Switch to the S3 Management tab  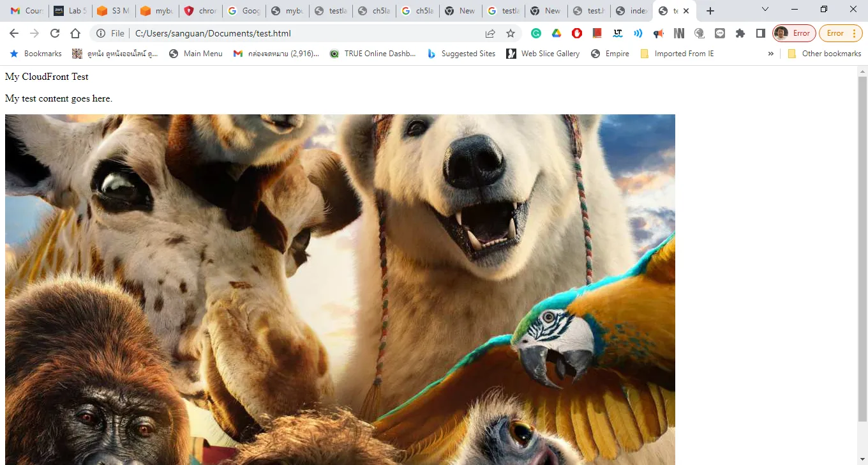(114, 11)
